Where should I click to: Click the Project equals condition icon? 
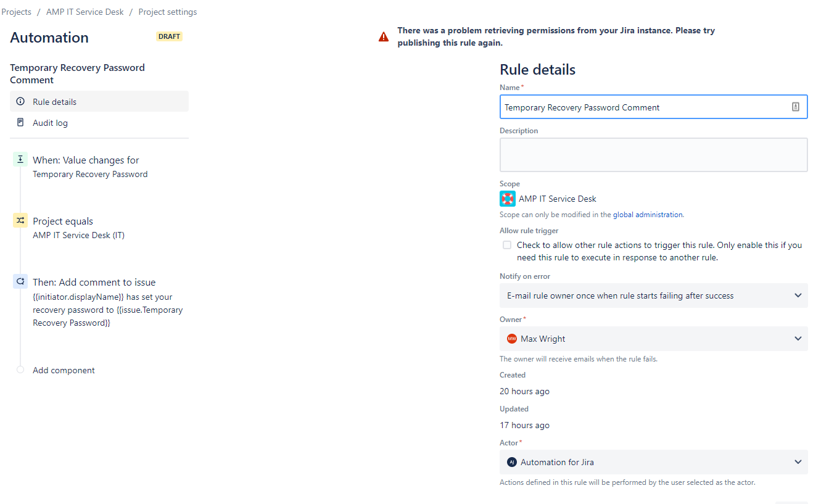click(x=20, y=221)
